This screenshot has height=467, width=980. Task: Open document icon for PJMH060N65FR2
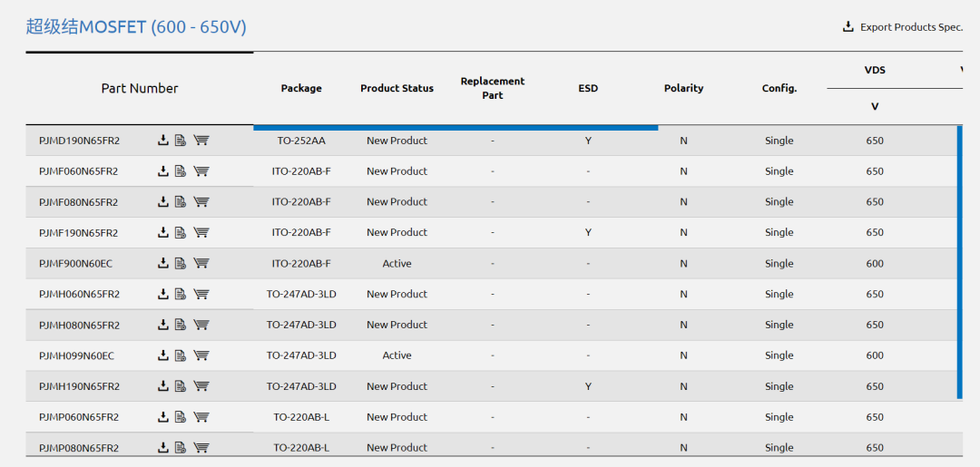click(x=181, y=294)
